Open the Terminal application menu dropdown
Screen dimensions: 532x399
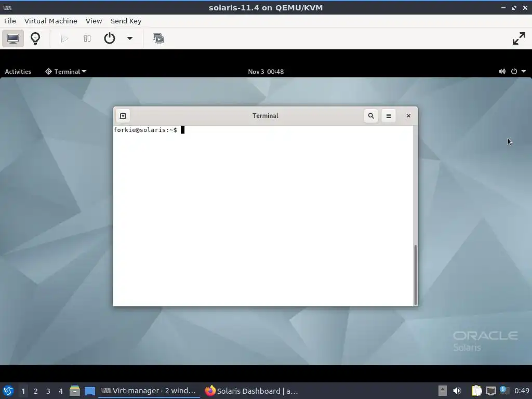pyautogui.click(x=66, y=72)
